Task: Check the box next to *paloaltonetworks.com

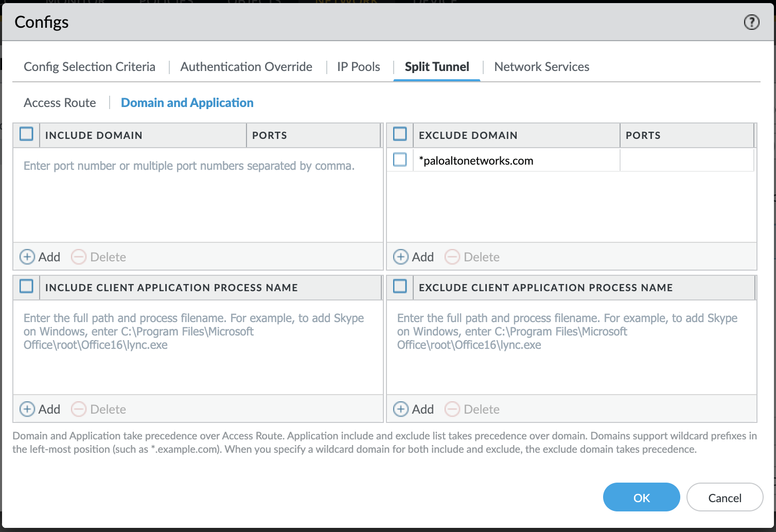Action: [400, 159]
